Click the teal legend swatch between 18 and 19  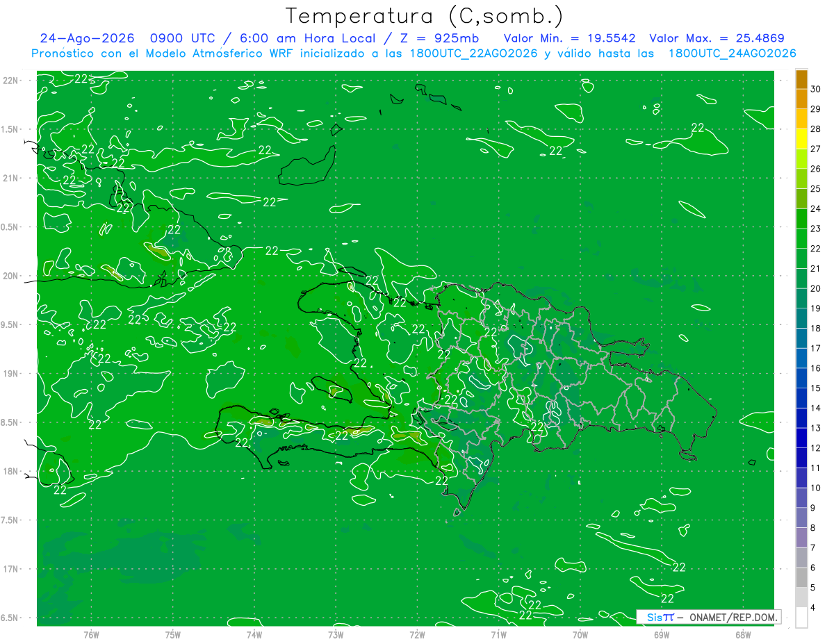click(x=801, y=318)
